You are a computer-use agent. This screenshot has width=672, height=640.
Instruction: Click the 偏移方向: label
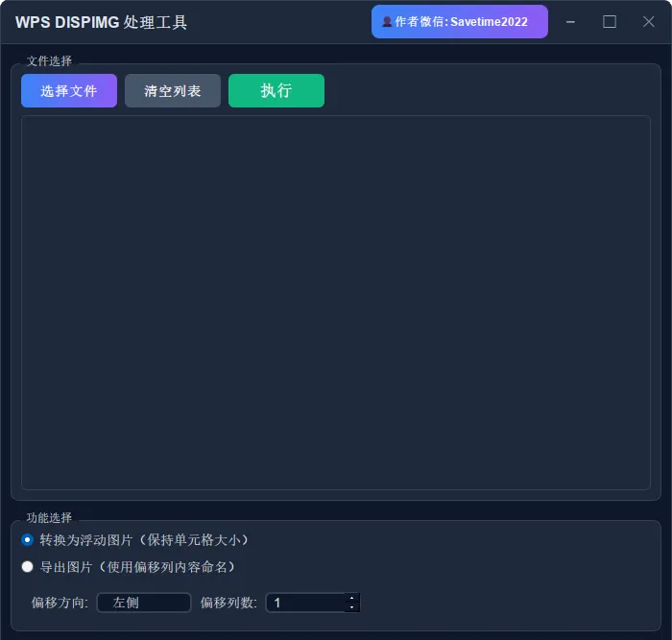[x=60, y=603]
